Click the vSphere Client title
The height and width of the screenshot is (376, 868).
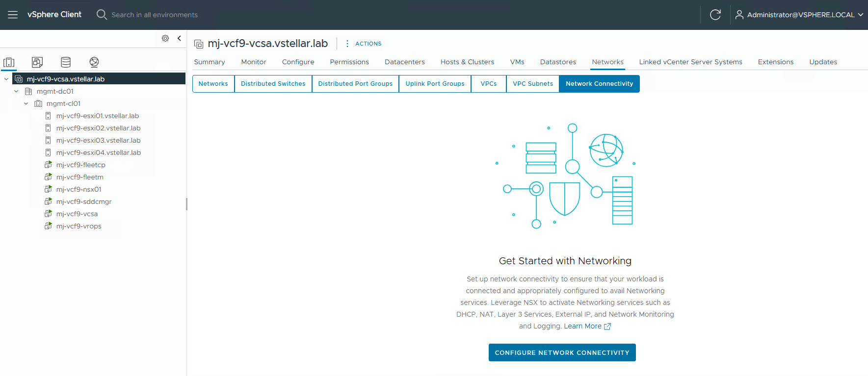coord(54,15)
